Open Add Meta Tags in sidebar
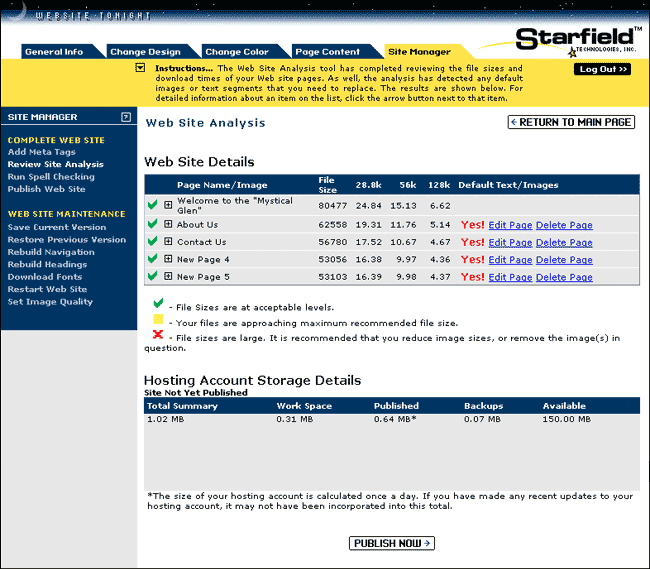Screen dimensions: 650x569 [x=41, y=152]
